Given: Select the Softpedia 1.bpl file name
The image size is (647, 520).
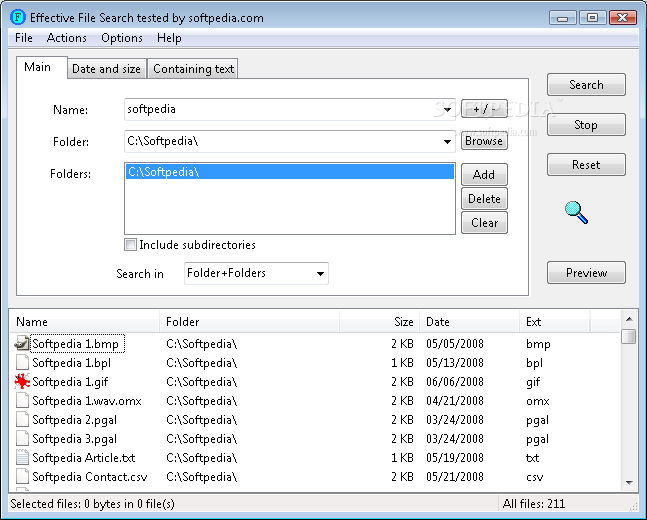Looking at the screenshot, I should [71, 362].
